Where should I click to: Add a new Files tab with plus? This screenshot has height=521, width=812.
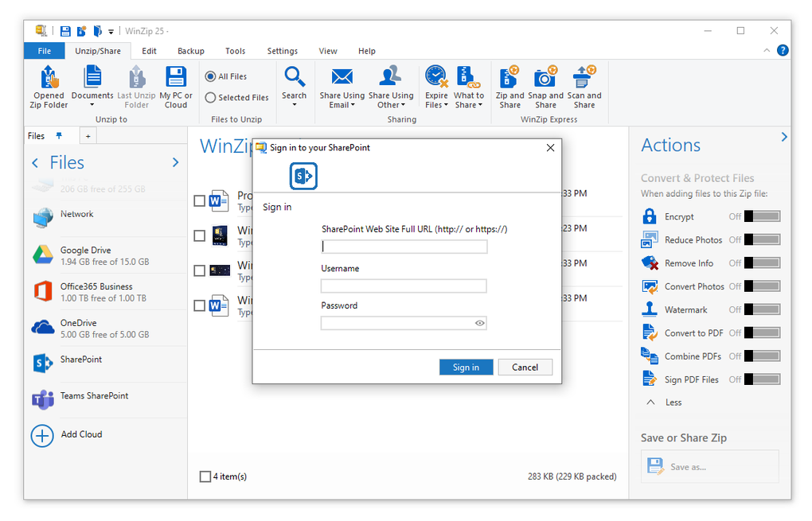[88, 136]
